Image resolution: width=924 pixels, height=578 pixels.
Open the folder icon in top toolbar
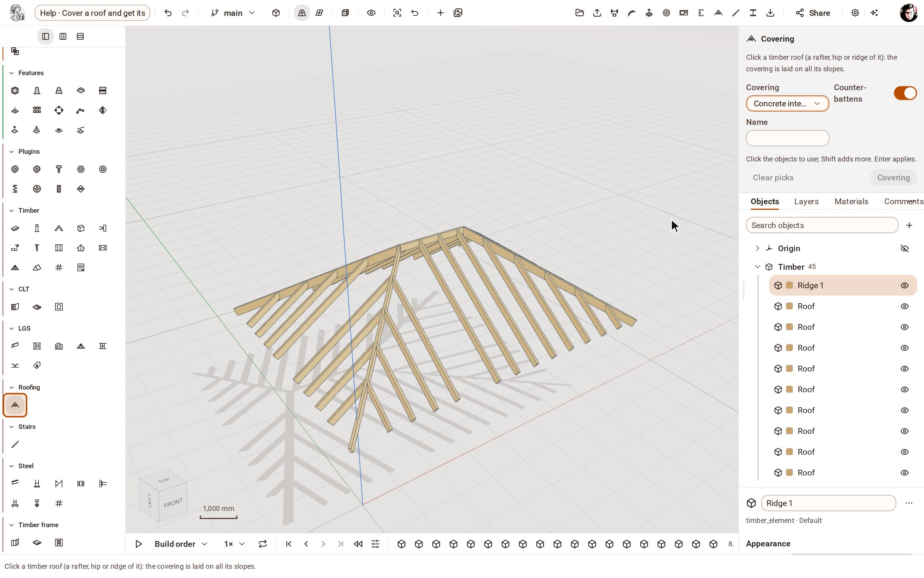point(580,13)
